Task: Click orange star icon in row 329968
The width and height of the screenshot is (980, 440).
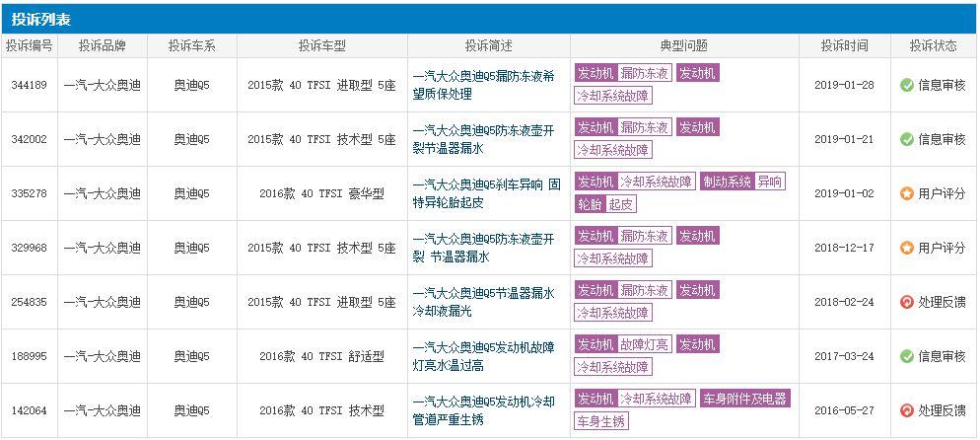Action: 906,248
